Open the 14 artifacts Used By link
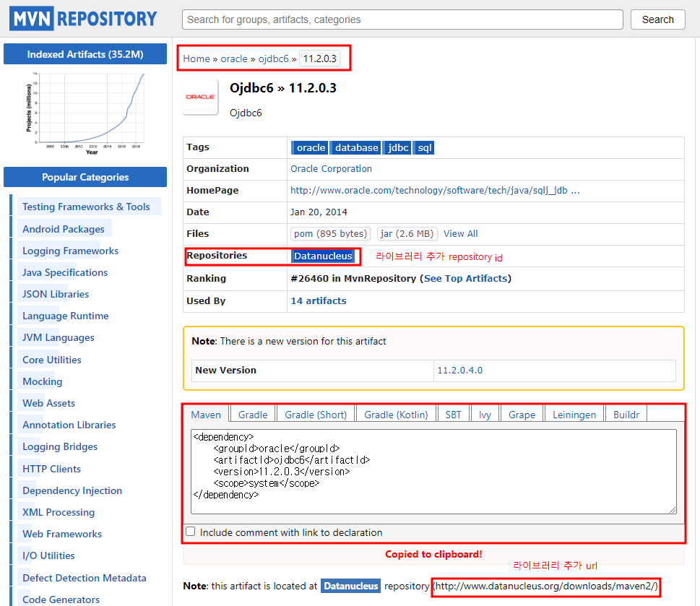Viewport: 700px width, 606px height. 319,300
